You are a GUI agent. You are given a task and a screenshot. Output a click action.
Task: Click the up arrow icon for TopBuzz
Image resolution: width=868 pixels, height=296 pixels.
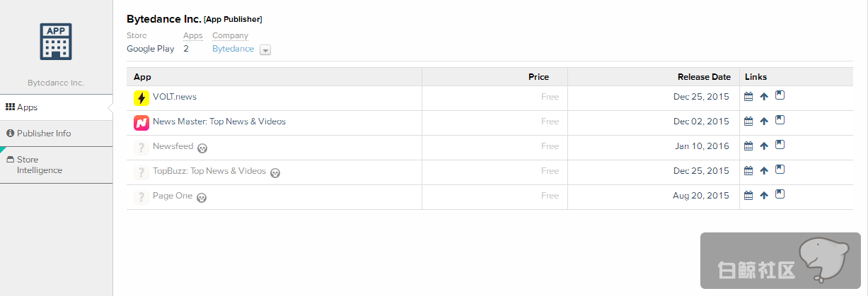[764, 171]
